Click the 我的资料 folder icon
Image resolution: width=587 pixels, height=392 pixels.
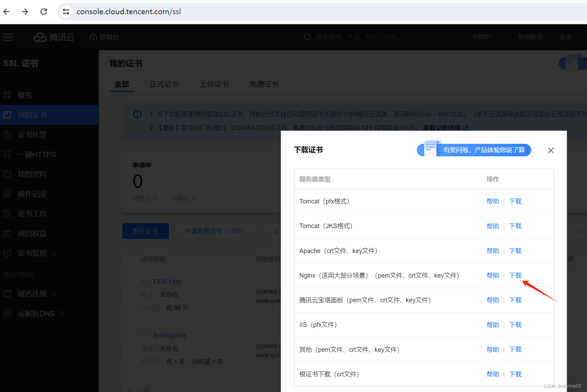[x=7, y=174]
